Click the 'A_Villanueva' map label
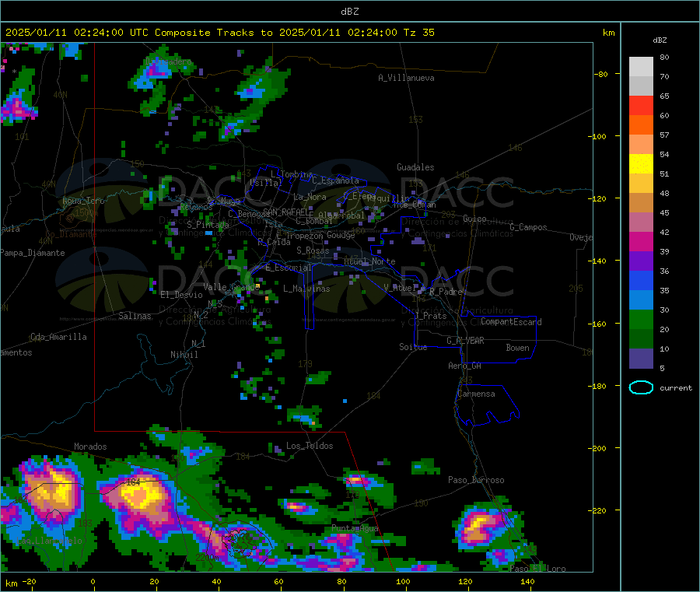This screenshot has width=700, height=592. (x=406, y=78)
